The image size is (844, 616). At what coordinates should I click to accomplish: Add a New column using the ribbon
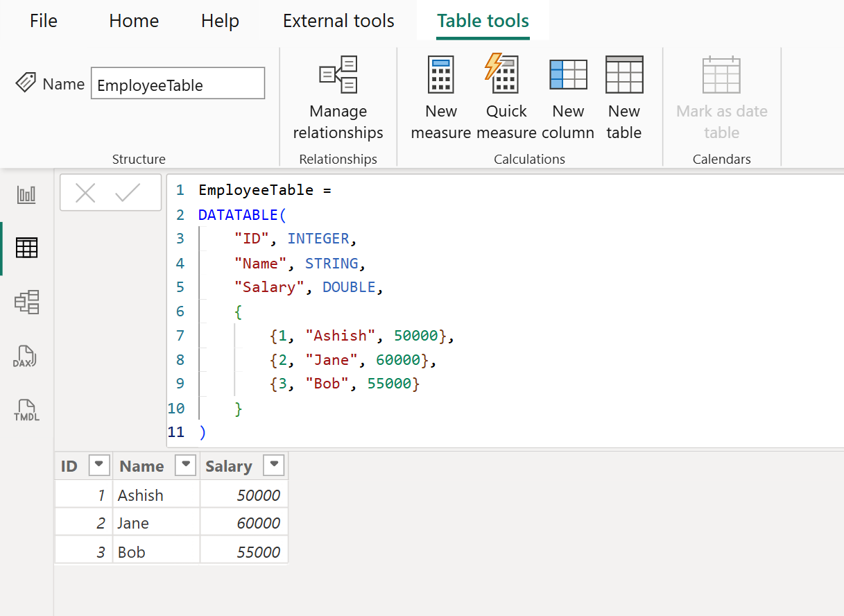coord(568,97)
